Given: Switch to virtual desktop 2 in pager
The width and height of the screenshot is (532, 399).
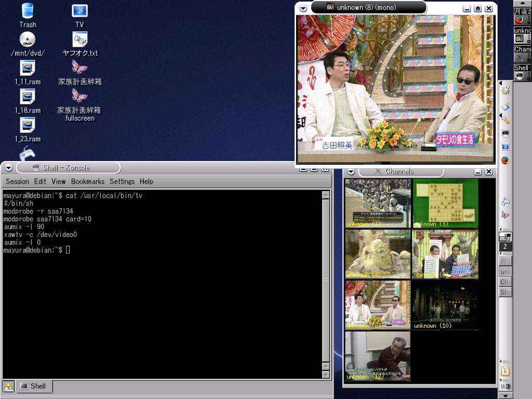Looking at the screenshot, I should (x=505, y=246).
